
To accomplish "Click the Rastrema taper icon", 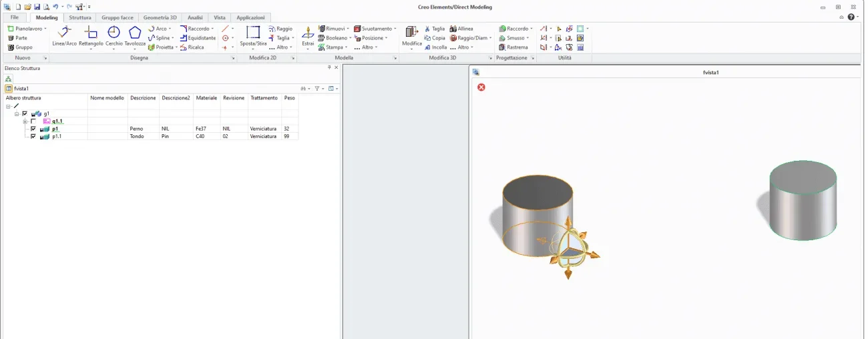I will pos(513,47).
